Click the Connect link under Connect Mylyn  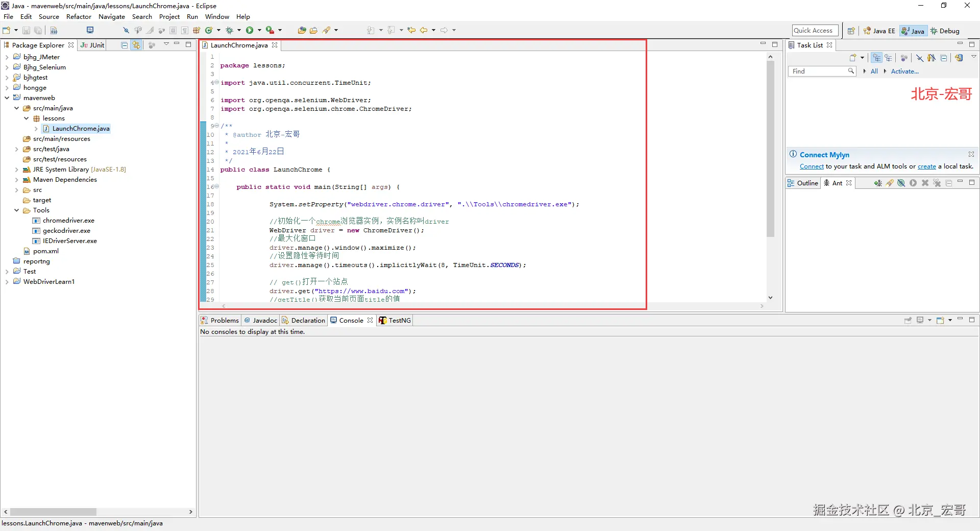pyautogui.click(x=812, y=166)
